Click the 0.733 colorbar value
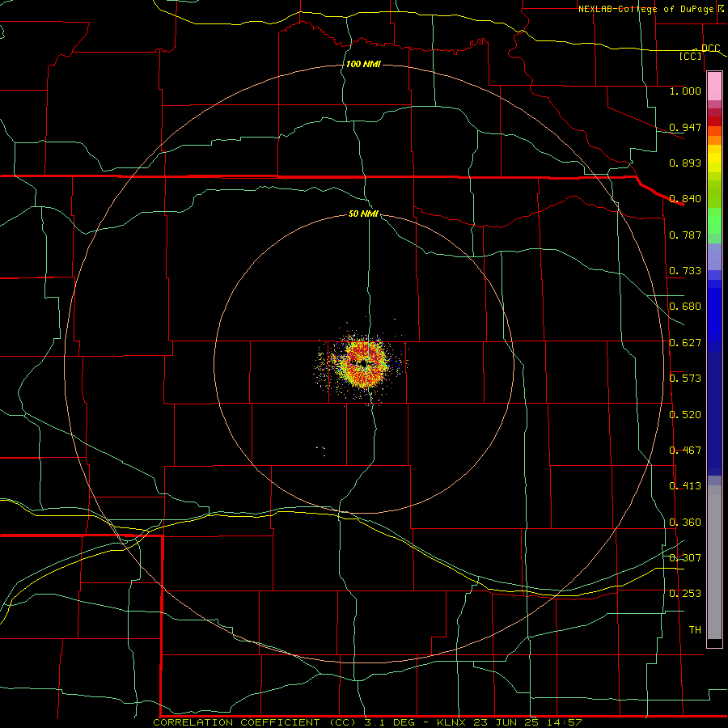Viewport: 728px width, 728px height. tap(685, 271)
